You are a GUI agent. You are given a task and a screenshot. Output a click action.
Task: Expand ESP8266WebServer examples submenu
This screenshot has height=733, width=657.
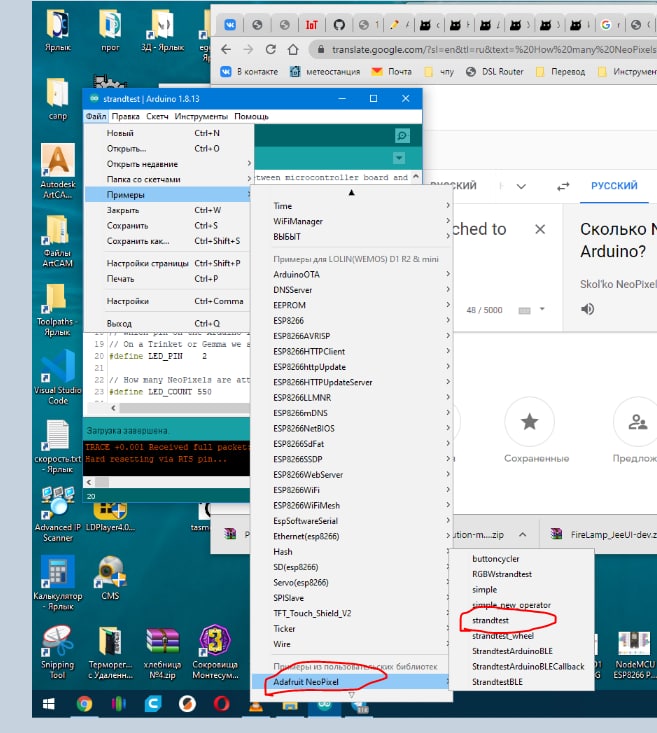(352, 474)
